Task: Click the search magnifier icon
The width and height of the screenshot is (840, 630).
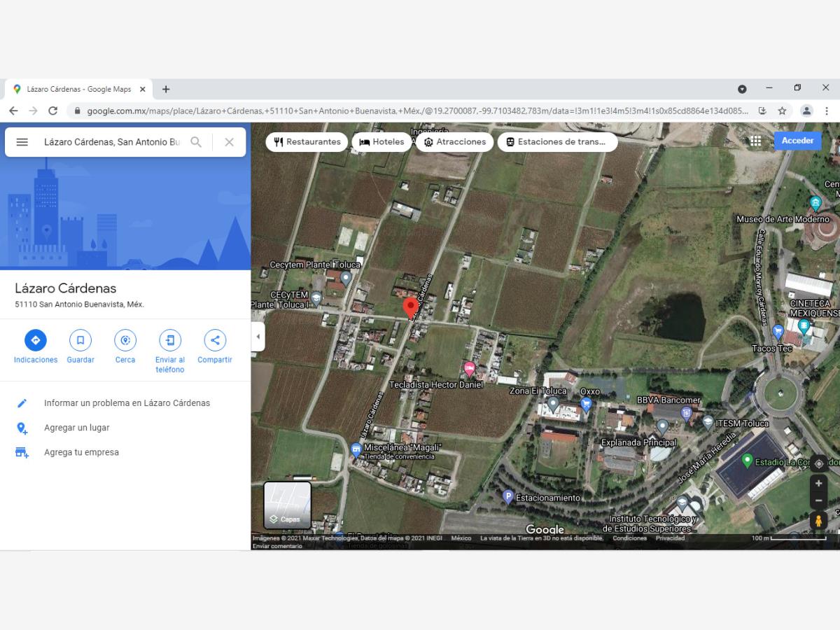Action: pos(196,142)
